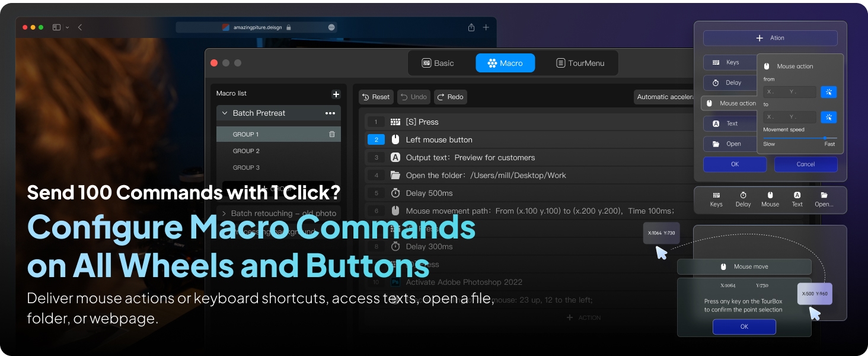Image resolution: width=868 pixels, height=356 pixels.
Task: Click the Redo button
Action: point(450,97)
